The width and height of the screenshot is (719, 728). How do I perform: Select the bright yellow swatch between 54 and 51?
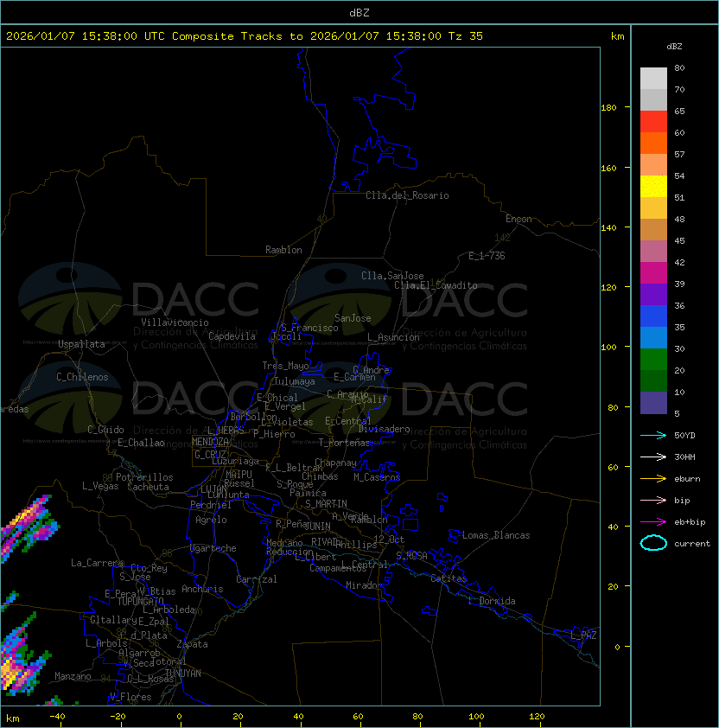(653, 186)
